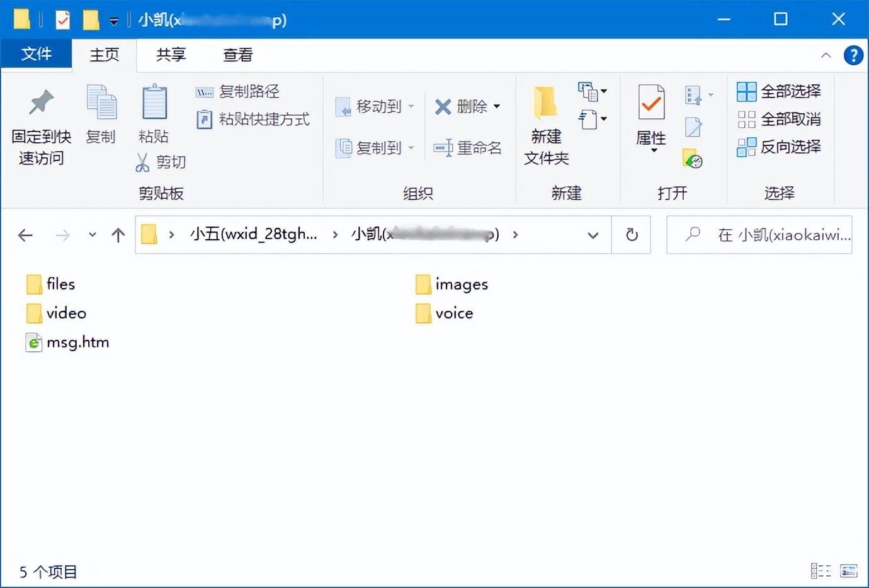Image resolution: width=869 pixels, height=588 pixels.
Task: Open the Move To (移动到) dropdown
Action: (375, 107)
